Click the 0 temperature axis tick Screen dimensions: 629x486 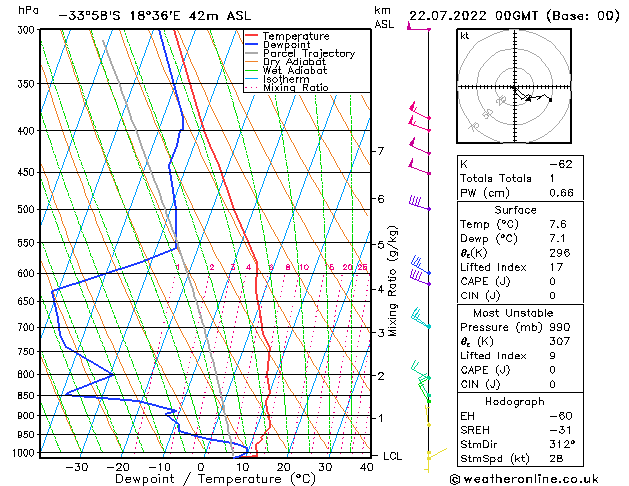[x=201, y=467]
